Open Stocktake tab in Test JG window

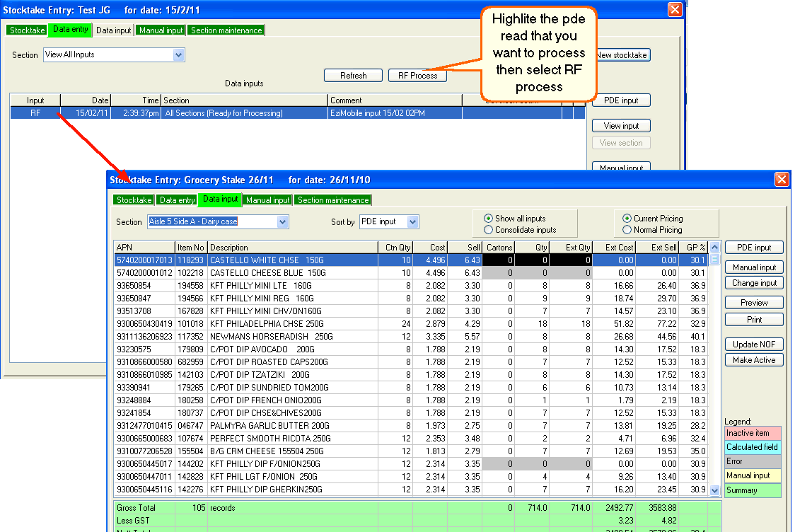[x=27, y=30]
